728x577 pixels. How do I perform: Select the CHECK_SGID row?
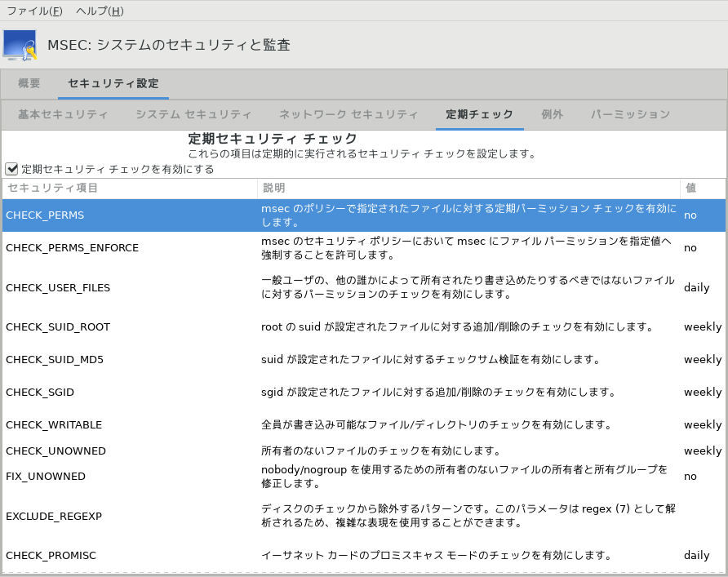tap(363, 393)
